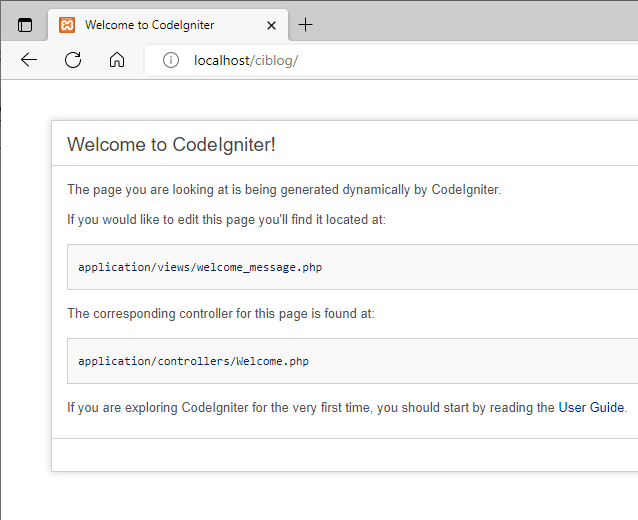Click application/controllers/Welcome.php path text
638x520 pixels.
click(x=194, y=361)
